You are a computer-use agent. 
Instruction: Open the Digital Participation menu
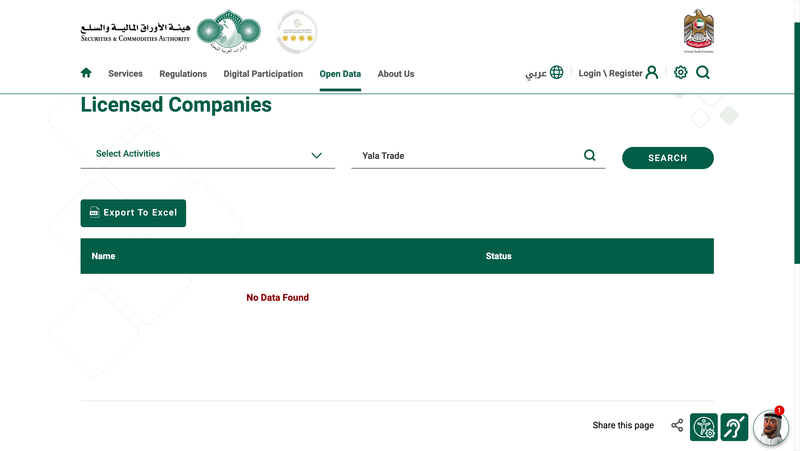pos(263,73)
